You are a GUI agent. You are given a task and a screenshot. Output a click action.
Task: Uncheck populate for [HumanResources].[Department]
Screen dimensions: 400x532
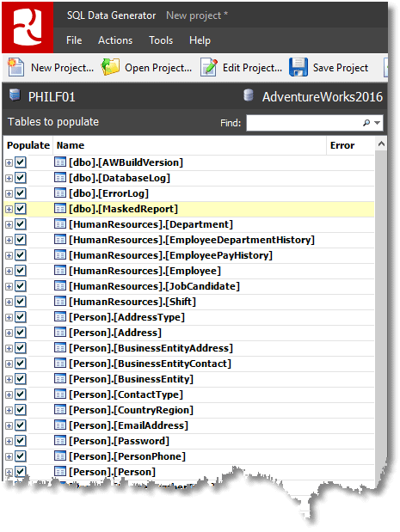[21, 224]
